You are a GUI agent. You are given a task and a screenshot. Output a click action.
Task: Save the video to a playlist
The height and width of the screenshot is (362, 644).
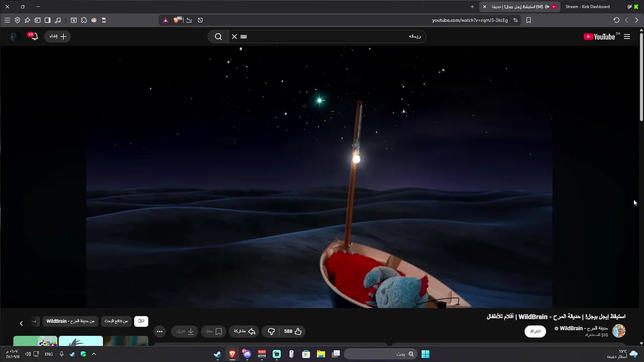pyautogui.click(x=214, y=331)
